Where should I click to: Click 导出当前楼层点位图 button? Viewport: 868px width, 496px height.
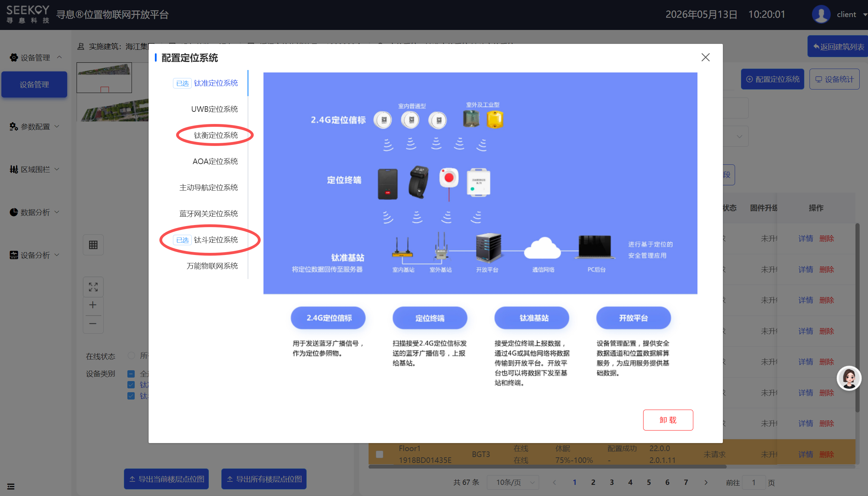tap(166, 479)
